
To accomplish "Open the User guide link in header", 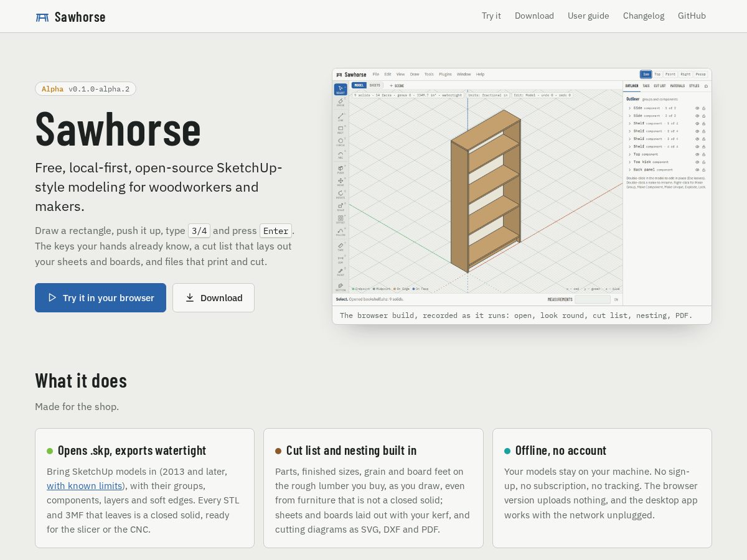I will [588, 16].
